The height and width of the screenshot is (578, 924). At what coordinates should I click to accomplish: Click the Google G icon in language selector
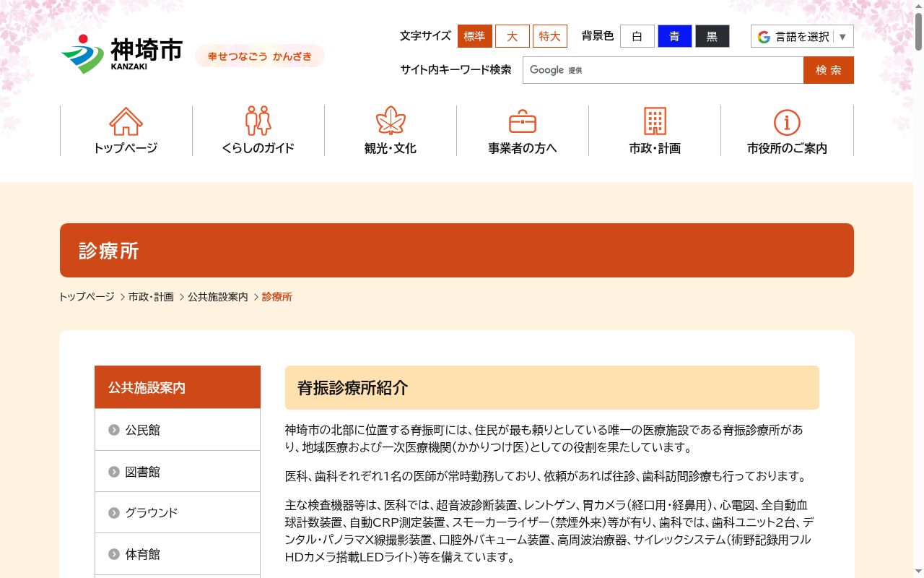pos(764,37)
